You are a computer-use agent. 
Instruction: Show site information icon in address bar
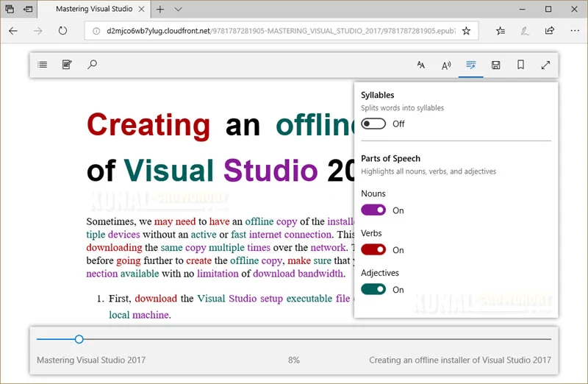(96, 31)
